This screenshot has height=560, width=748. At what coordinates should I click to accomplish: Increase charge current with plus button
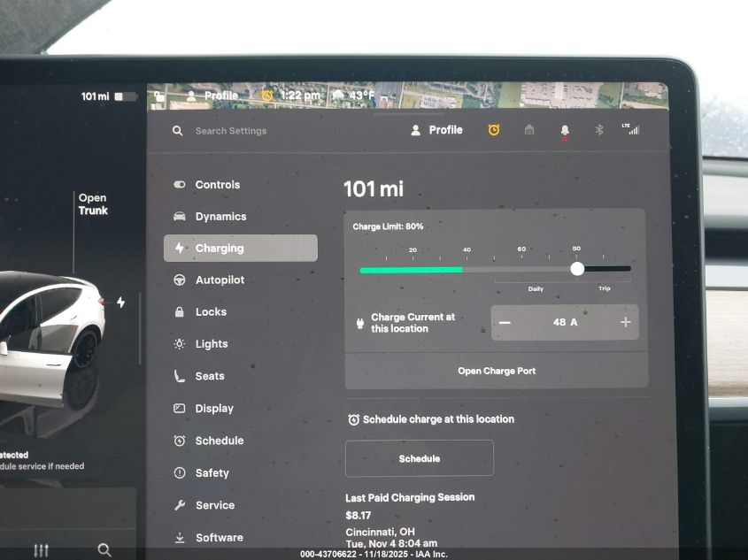click(x=625, y=323)
